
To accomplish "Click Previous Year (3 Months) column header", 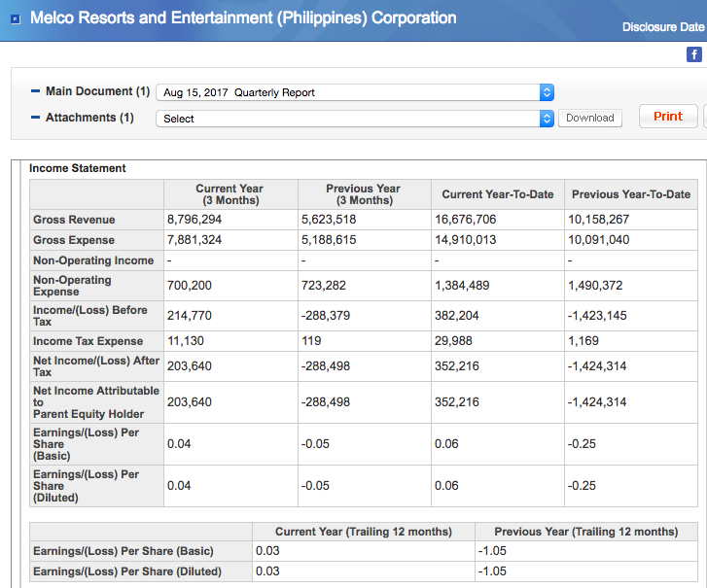I will (364, 194).
